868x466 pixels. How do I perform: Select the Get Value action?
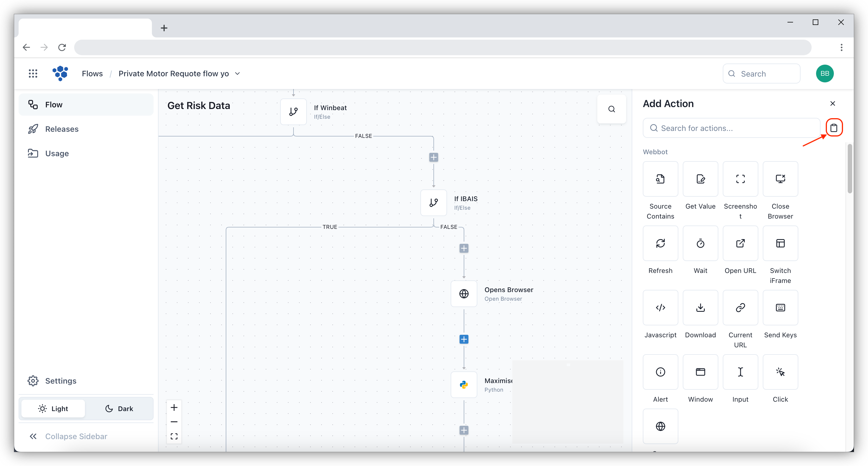tap(700, 179)
